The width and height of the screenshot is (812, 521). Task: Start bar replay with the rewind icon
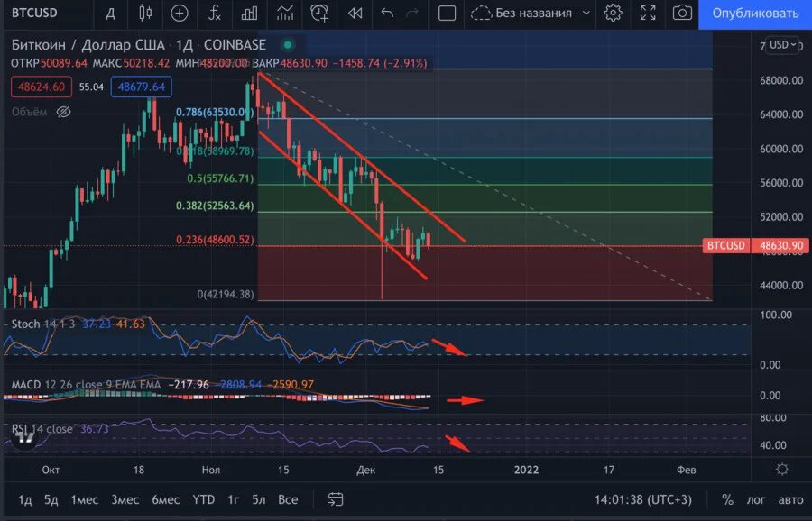click(354, 14)
